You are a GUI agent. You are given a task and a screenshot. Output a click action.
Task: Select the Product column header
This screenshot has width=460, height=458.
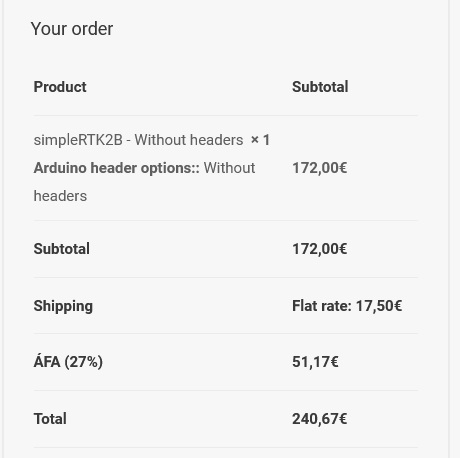60,87
